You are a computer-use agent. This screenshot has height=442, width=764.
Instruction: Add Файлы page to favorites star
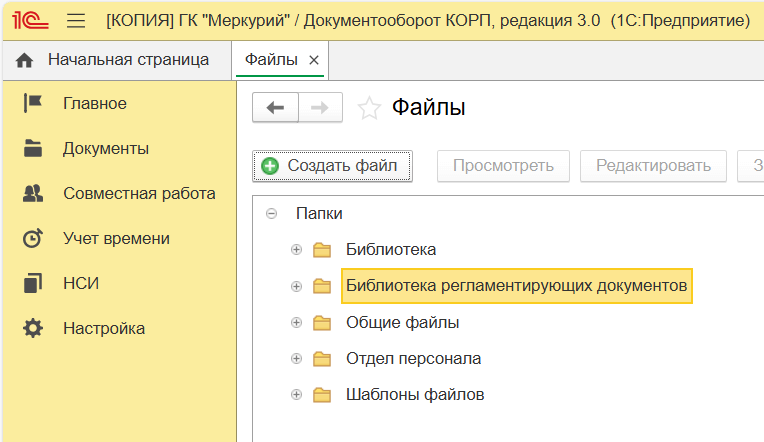[x=369, y=108]
